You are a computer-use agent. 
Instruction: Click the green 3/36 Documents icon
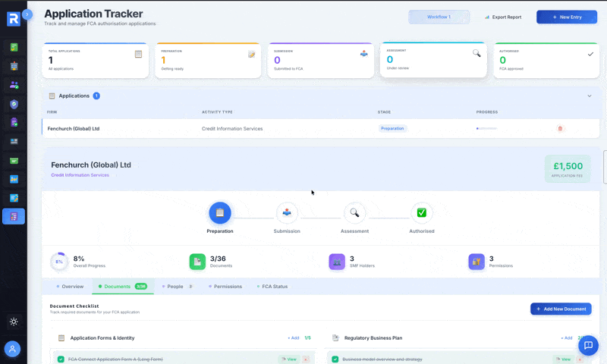(197, 262)
